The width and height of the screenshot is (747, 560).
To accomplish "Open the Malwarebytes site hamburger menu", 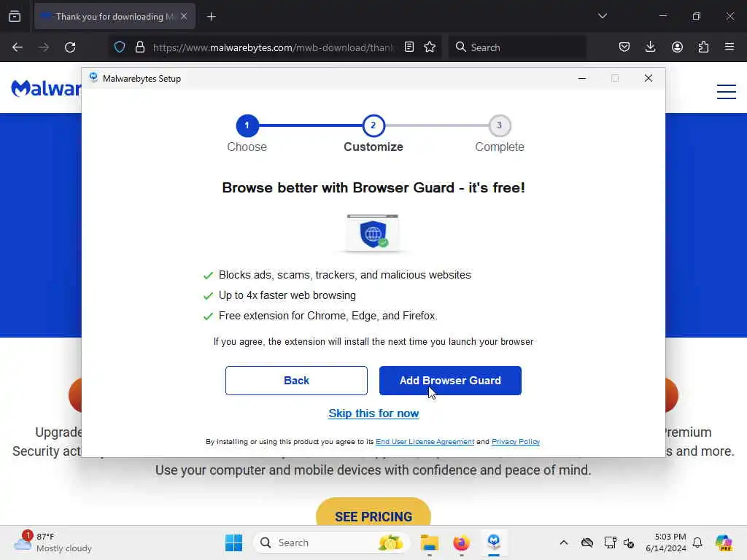I will pyautogui.click(x=726, y=91).
